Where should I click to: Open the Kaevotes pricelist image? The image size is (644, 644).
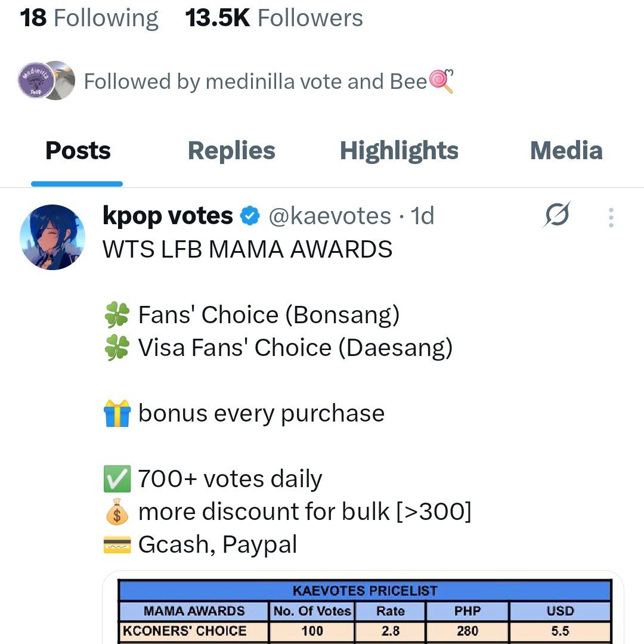[x=364, y=608]
